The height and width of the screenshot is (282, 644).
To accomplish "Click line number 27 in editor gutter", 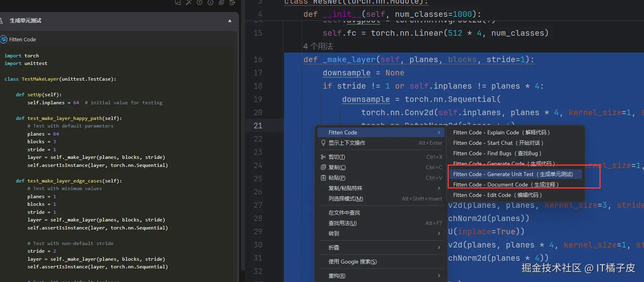I will 258,205.
